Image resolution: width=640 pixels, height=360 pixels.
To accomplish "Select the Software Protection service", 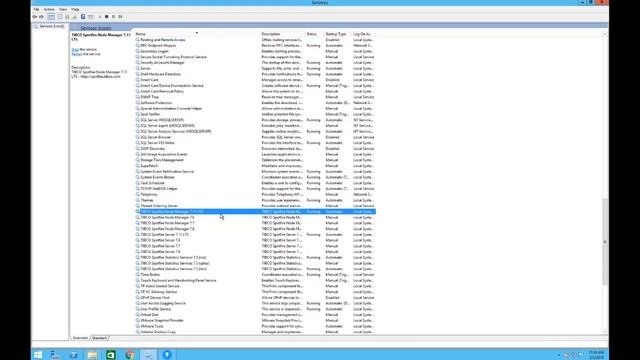I will 156,103.
